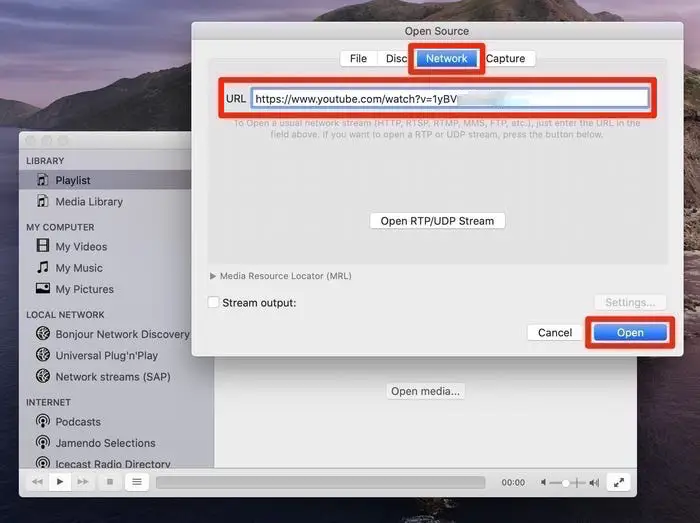Click the My Videos film icon

point(42,246)
